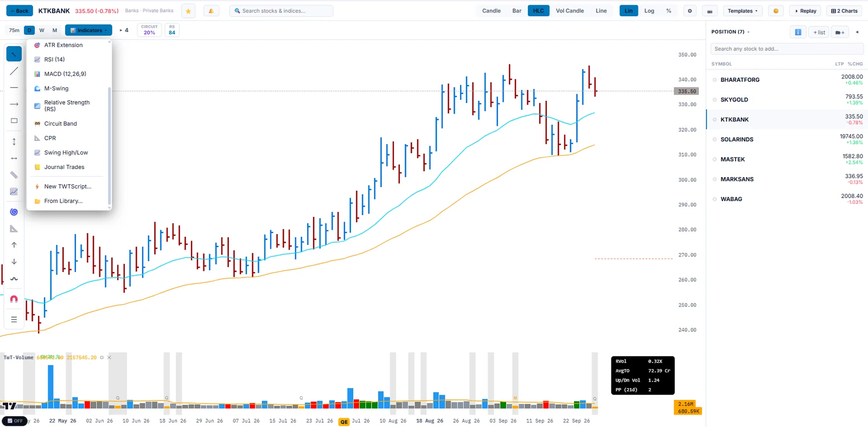Select the down arrow marker tool
Viewport: 868px width, 427px height.
pos(14,262)
